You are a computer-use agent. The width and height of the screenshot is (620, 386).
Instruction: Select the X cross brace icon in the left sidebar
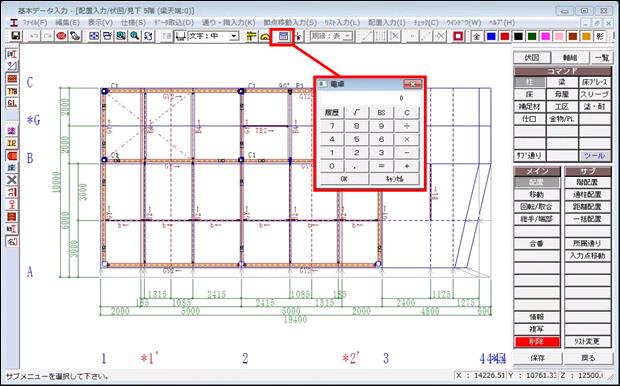pyautogui.click(x=12, y=180)
